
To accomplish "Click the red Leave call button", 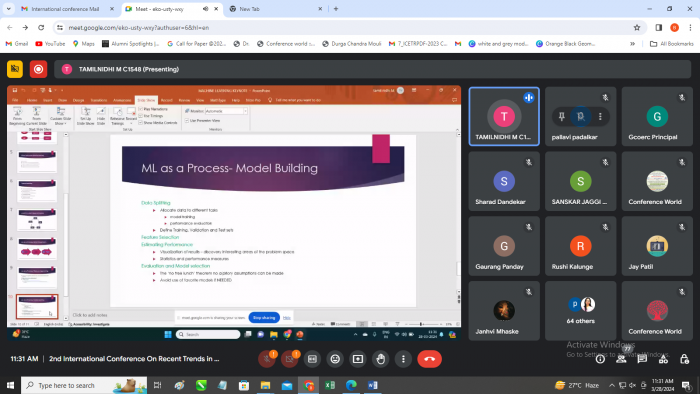I will pos(429,359).
